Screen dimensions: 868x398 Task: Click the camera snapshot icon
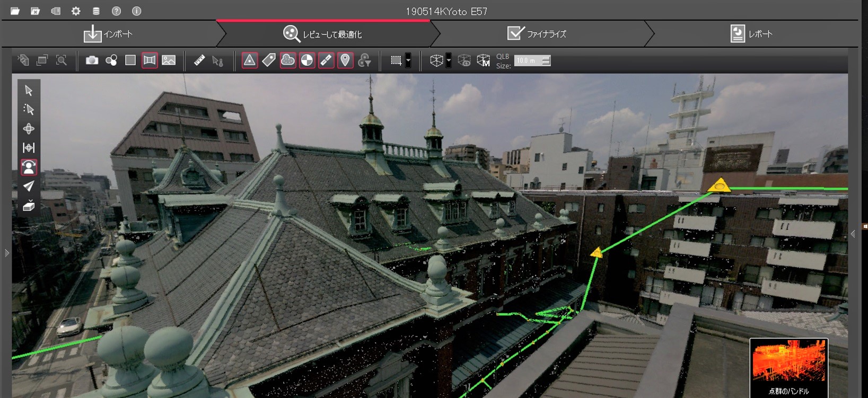pos(92,60)
